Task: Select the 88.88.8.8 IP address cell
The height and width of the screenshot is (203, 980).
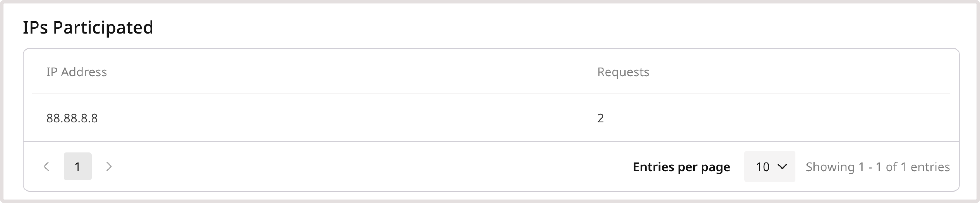Action: coord(72,118)
